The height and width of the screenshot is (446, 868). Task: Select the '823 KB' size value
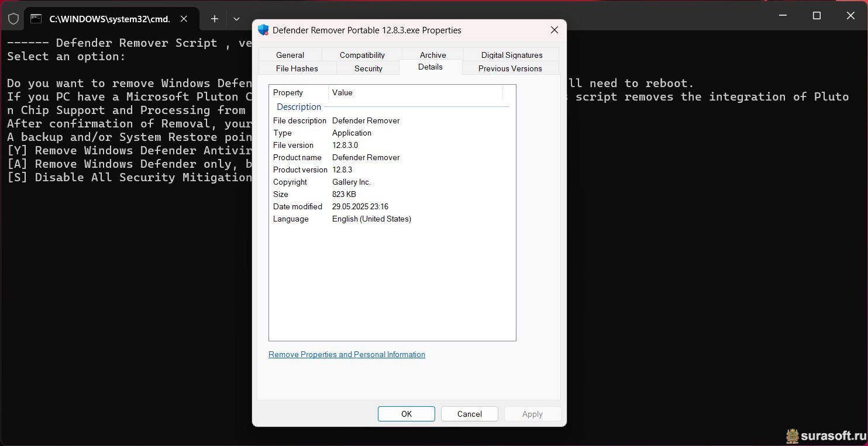(344, 194)
